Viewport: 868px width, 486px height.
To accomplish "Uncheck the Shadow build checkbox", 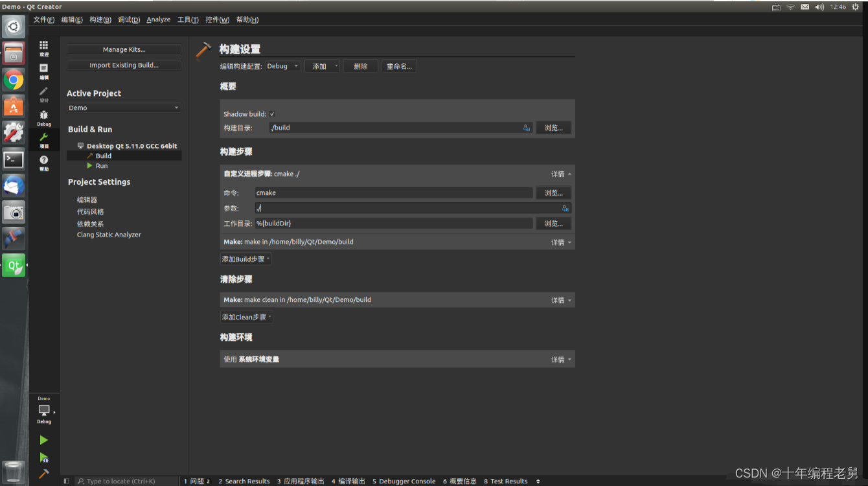I will point(272,113).
